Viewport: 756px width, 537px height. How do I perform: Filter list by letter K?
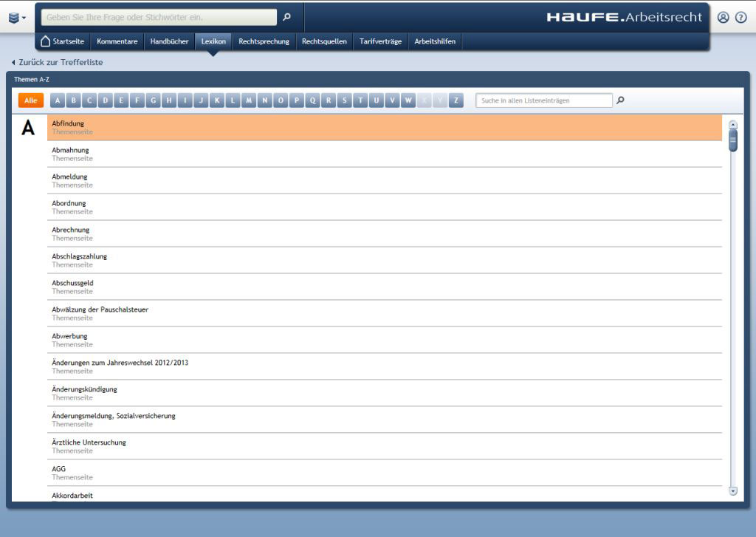217,100
